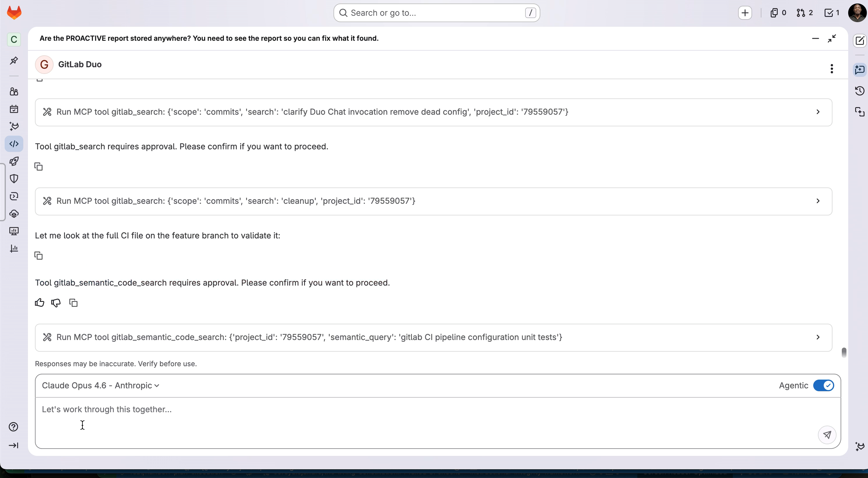Open the Claude Opus 4.6 model dropdown
This screenshot has width=868, height=478.
[100, 385]
